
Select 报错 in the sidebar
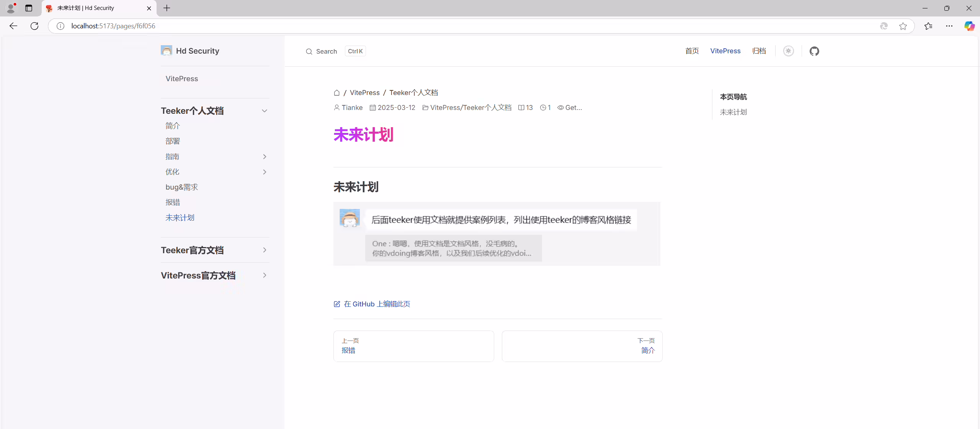[173, 202]
